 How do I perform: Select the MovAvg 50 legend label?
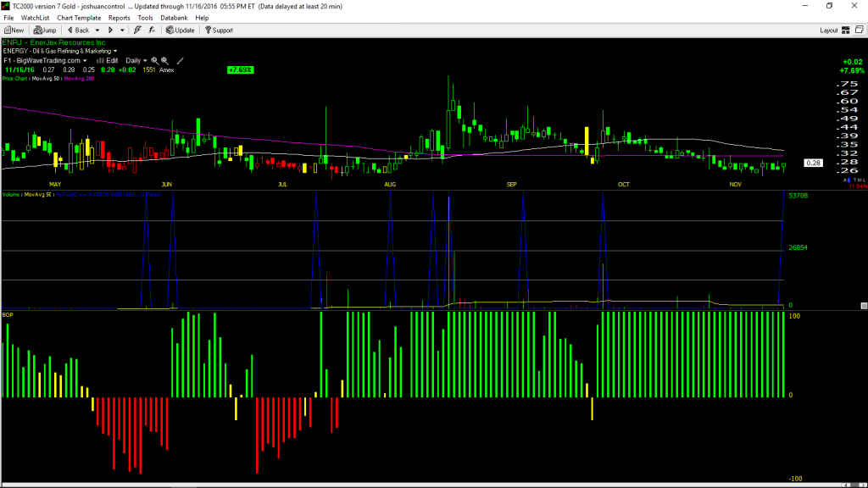coord(46,79)
